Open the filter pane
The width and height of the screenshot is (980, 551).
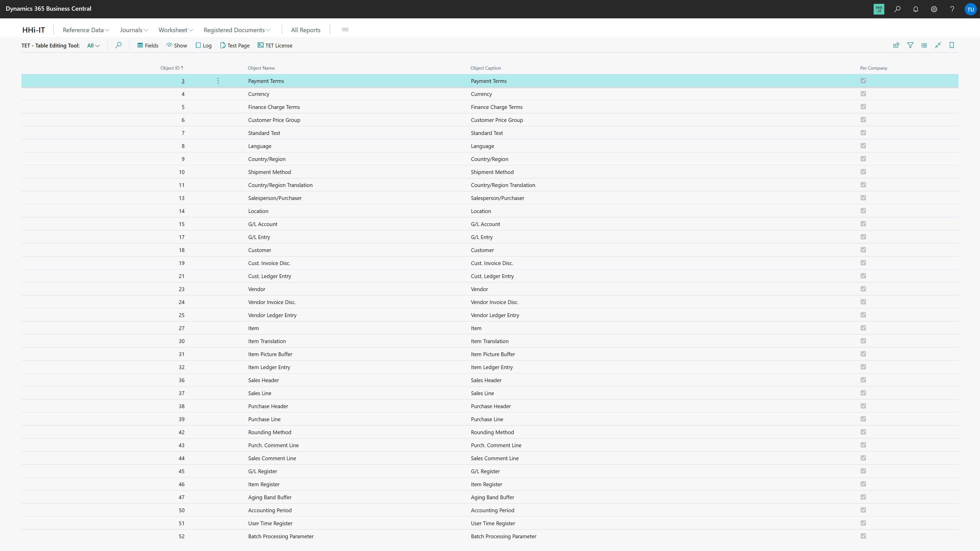[910, 45]
